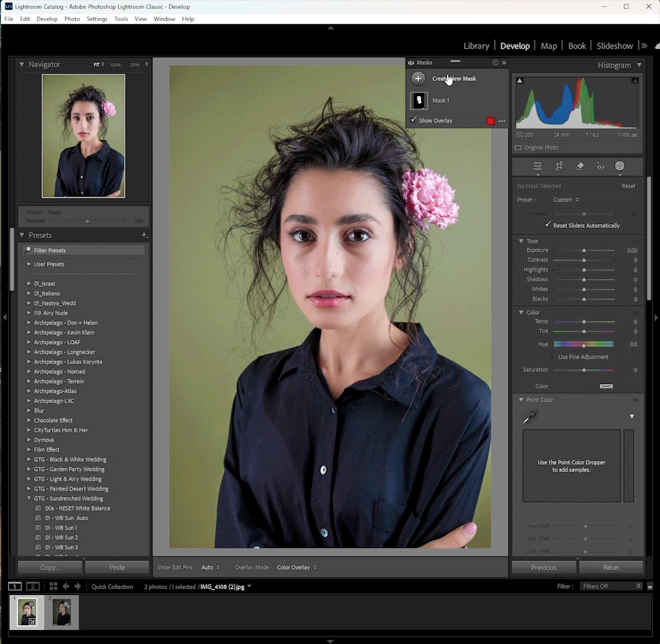The image size is (660, 644).
Task: Click the add preset plus icon
Action: (x=144, y=235)
